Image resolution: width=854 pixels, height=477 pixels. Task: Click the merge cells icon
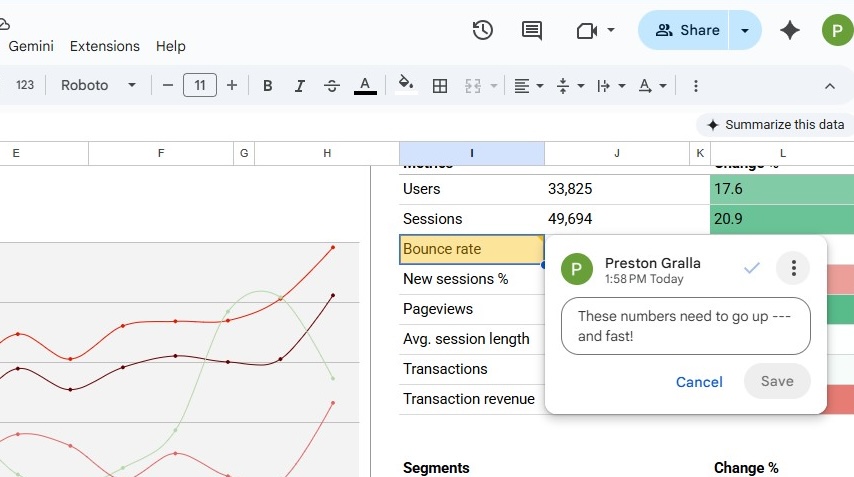click(x=472, y=85)
